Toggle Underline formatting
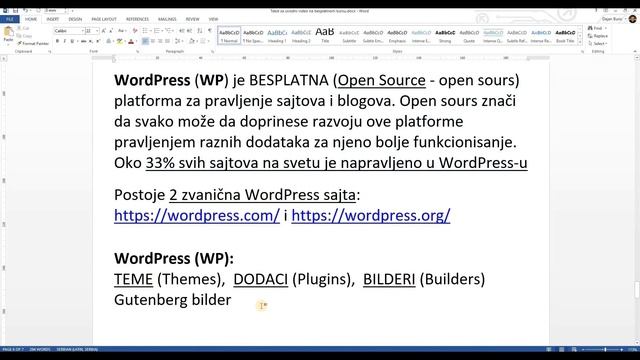The width and height of the screenshot is (640, 360). (72, 41)
